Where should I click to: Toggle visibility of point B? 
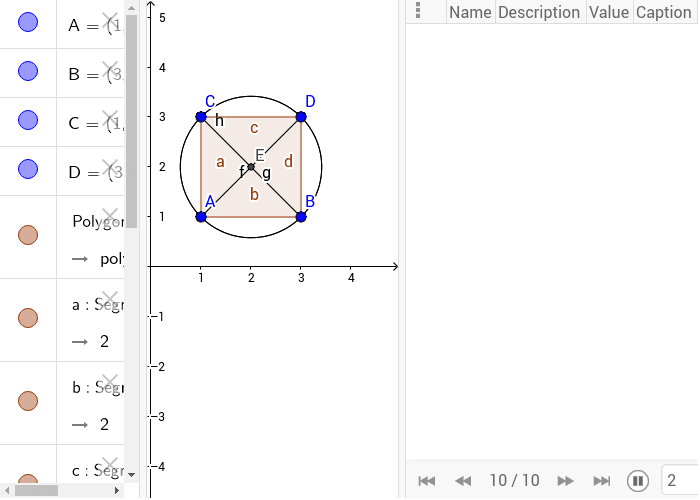(28, 71)
